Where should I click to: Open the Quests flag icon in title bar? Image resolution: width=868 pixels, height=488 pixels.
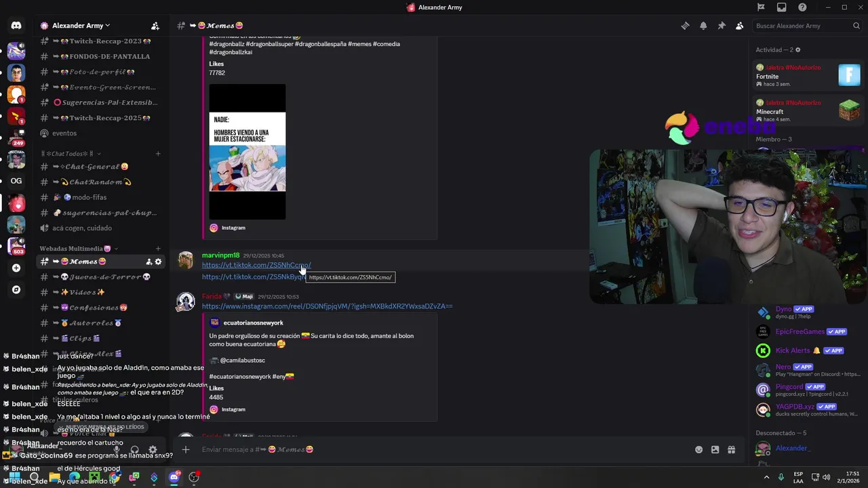[761, 7]
